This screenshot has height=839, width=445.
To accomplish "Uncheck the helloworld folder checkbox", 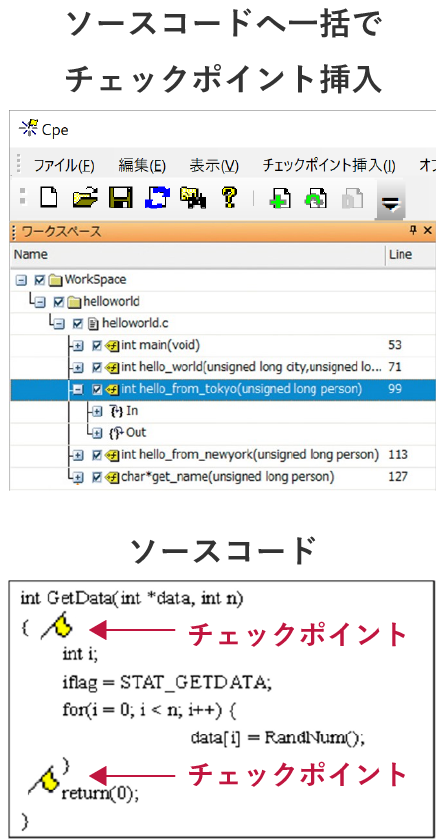I will click(59, 302).
